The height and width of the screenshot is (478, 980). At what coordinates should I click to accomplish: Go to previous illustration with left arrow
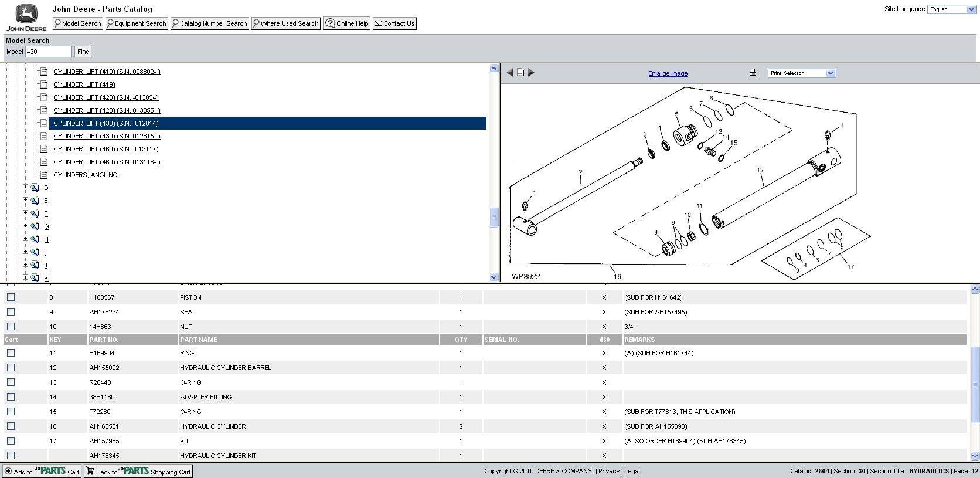pyautogui.click(x=510, y=73)
